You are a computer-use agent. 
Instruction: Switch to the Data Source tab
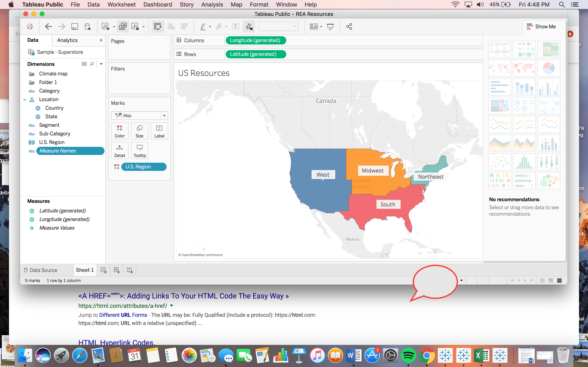(x=43, y=270)
